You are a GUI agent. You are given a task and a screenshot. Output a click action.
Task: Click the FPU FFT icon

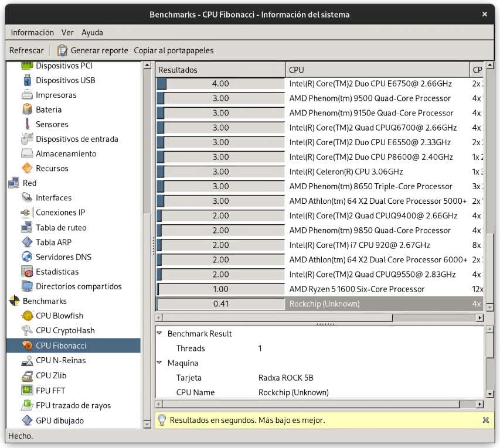(28, 391)
